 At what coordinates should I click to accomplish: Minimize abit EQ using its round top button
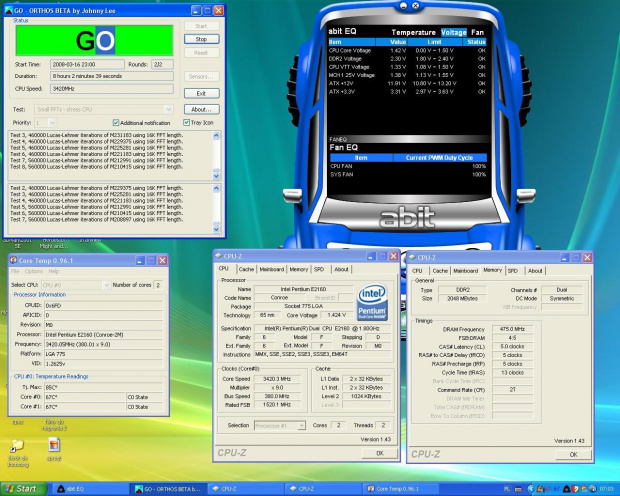(403, 6)
